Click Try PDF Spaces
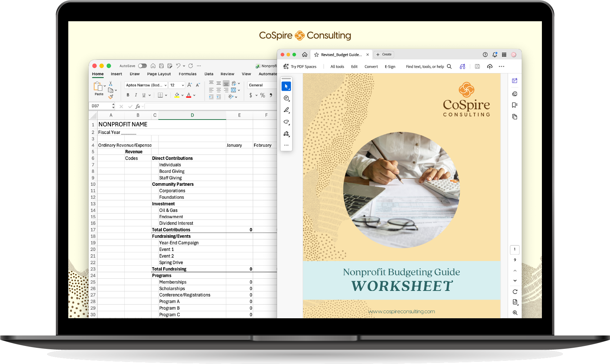610x364 pixels. pyautogui.click(x=300, y=67)
